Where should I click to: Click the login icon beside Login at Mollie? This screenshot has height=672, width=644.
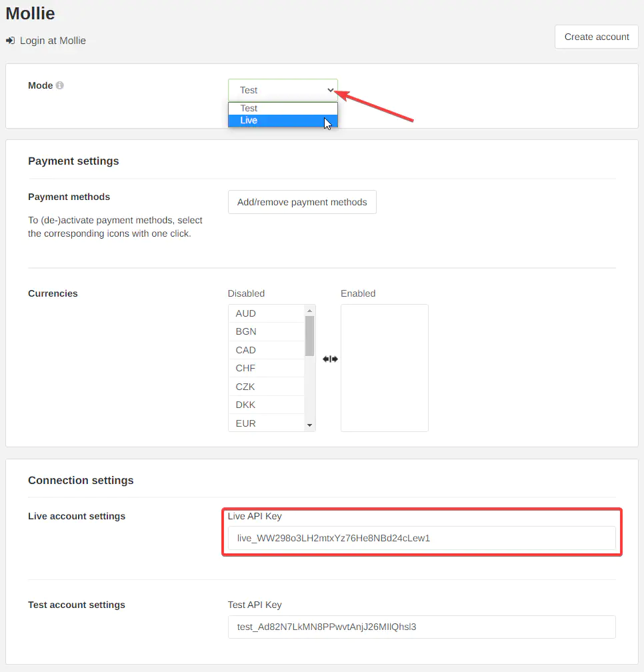[x=11, y=41]
